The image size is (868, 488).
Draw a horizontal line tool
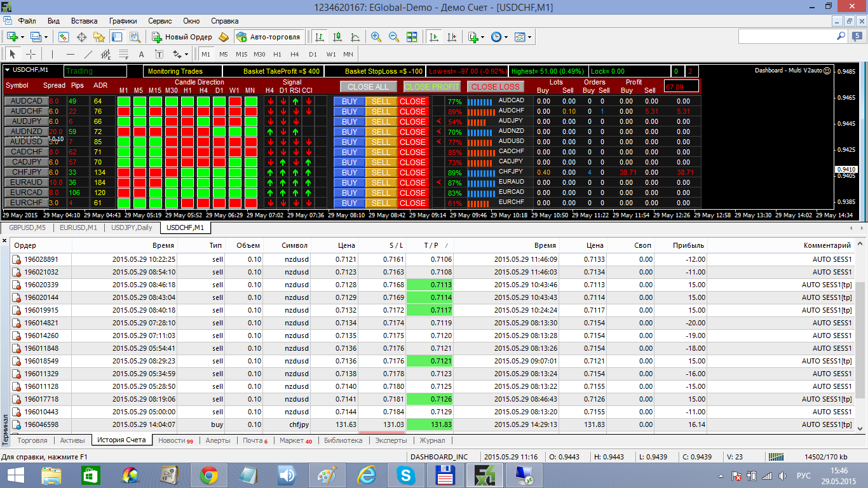[x=70, y=54]
